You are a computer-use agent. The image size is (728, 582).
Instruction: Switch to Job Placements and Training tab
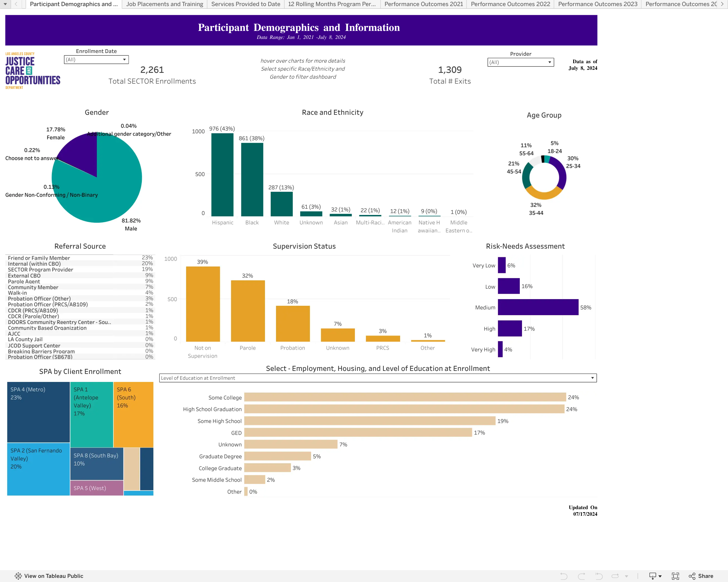(x=164, y=4)
